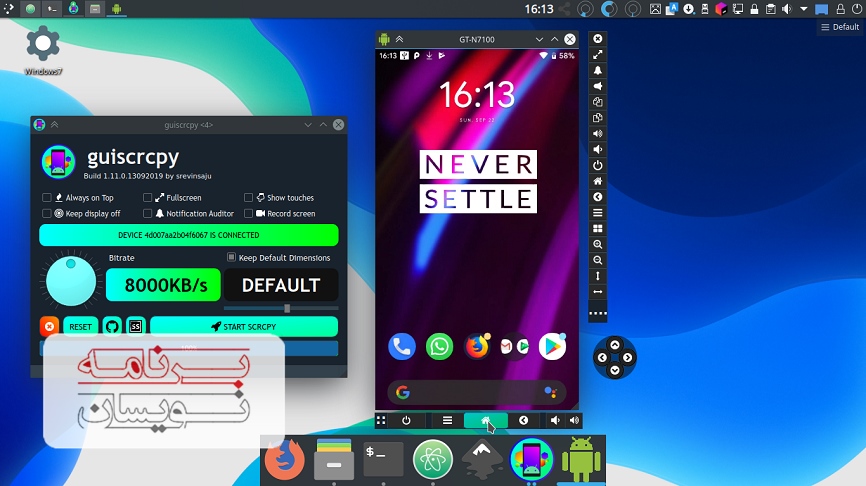Viewport: 866px width, 486px height.
Task: Click the dimensions slider handle under DEFAULT
Action: click(287, 308)
